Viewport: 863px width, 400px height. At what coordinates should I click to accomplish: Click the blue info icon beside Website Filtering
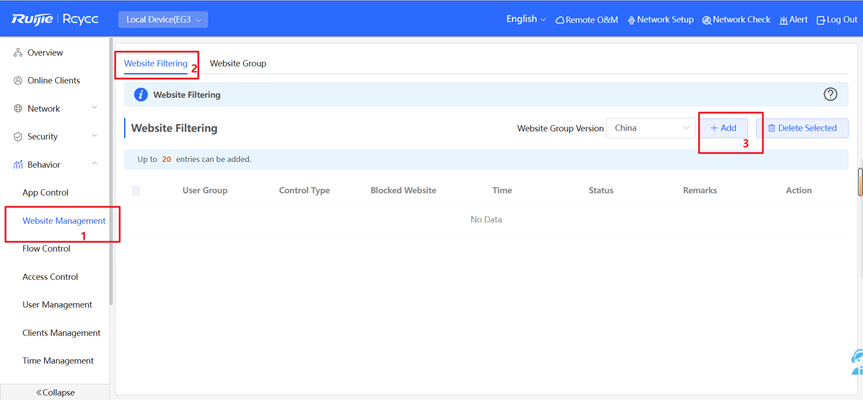pyautogui.click(x=141, y=95)
